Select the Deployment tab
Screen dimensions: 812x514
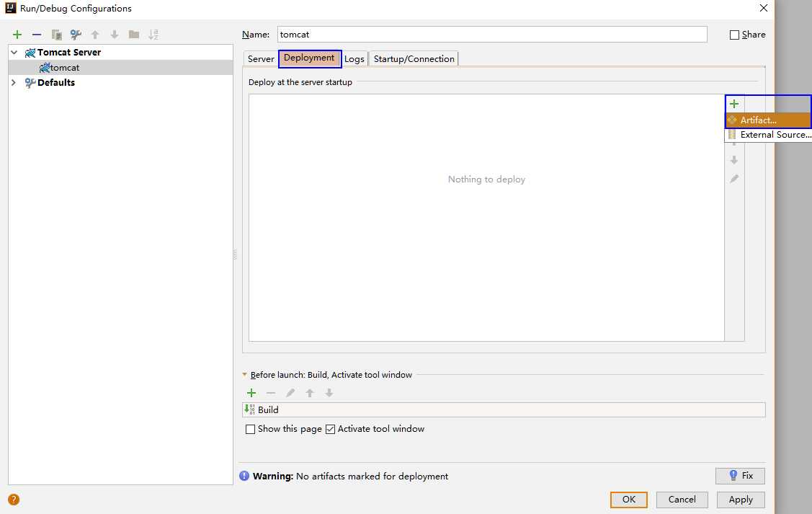click(310, 58)
